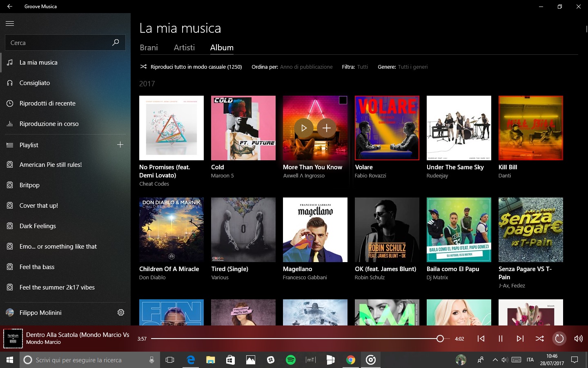Open the Britpop playlist
Viewport: 588px width, 368px height.
pos(65,185)
